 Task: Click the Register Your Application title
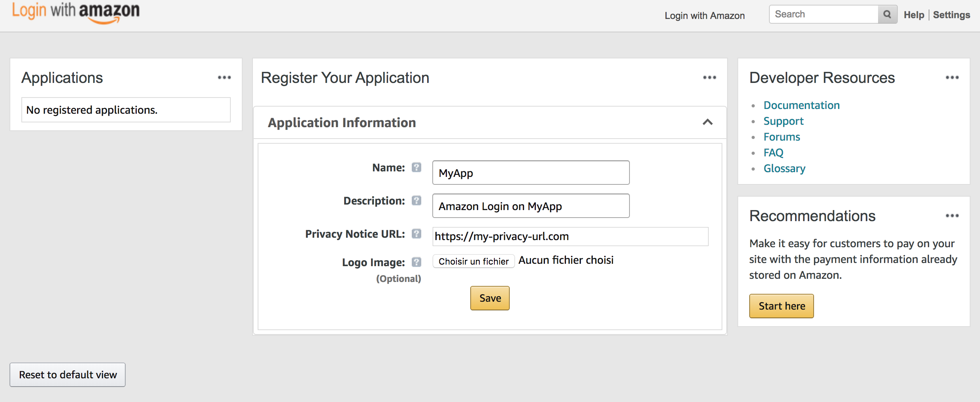(345, 78)
